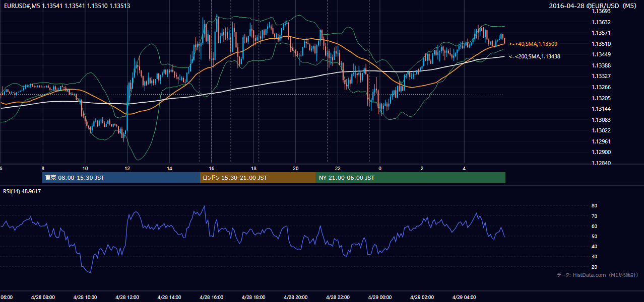Screen dimensions: 644x302
Task: Click the 1.13022 price axis label
Action: 602,130
